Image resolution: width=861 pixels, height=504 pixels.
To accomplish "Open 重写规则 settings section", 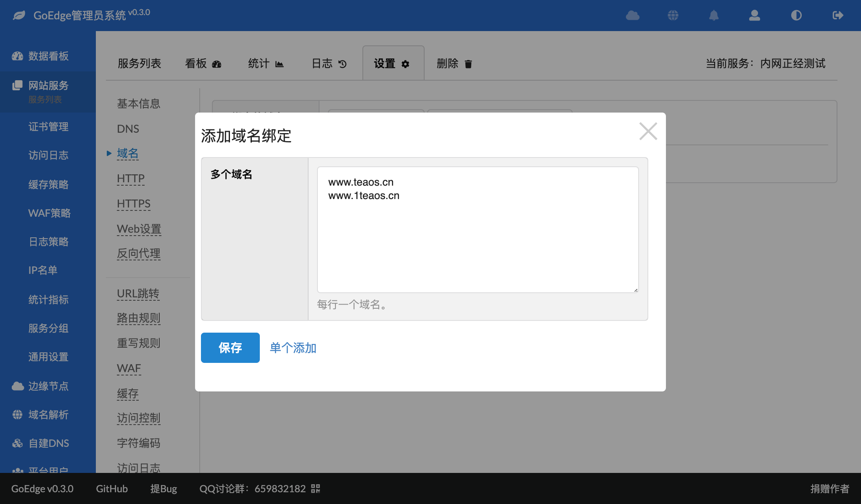I will 139,344.
